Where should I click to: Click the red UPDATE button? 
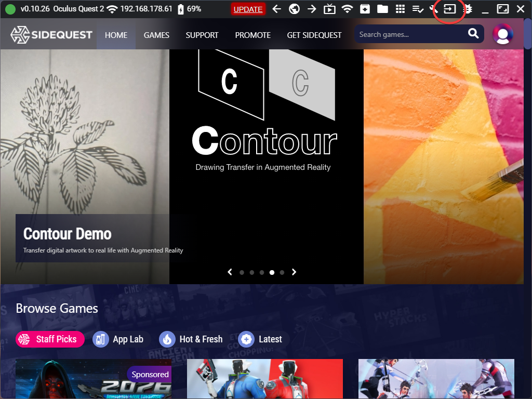[x=248, y=9]
